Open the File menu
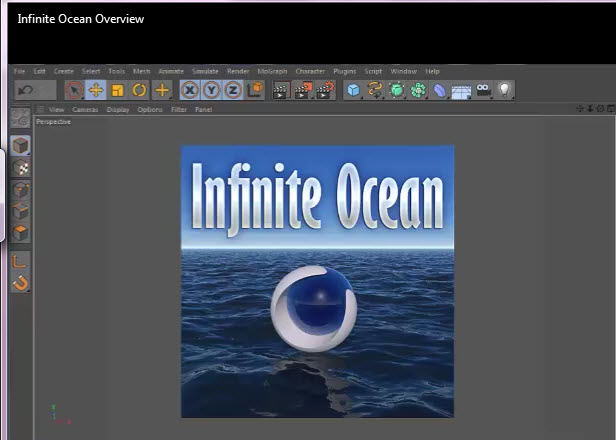 tap(19, 71)
